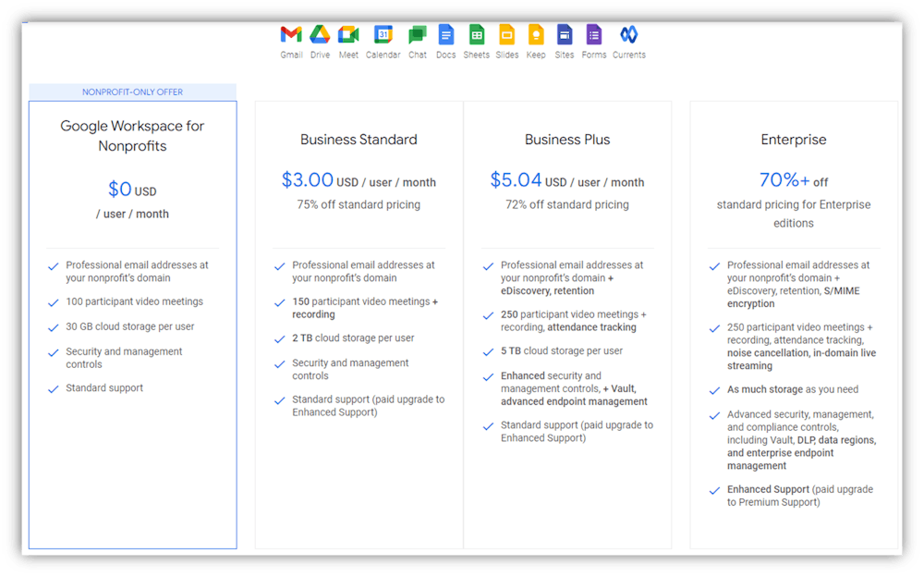The height and width of the screenshot is (577, 924).
Task: Click 'Enhanced security and management controls' feature
Action: pos(574,388)
